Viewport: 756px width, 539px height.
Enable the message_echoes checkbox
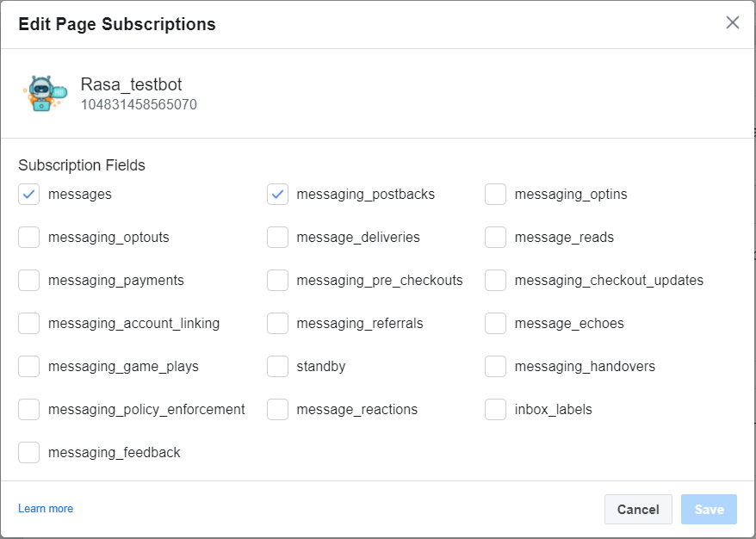point(495,324)
